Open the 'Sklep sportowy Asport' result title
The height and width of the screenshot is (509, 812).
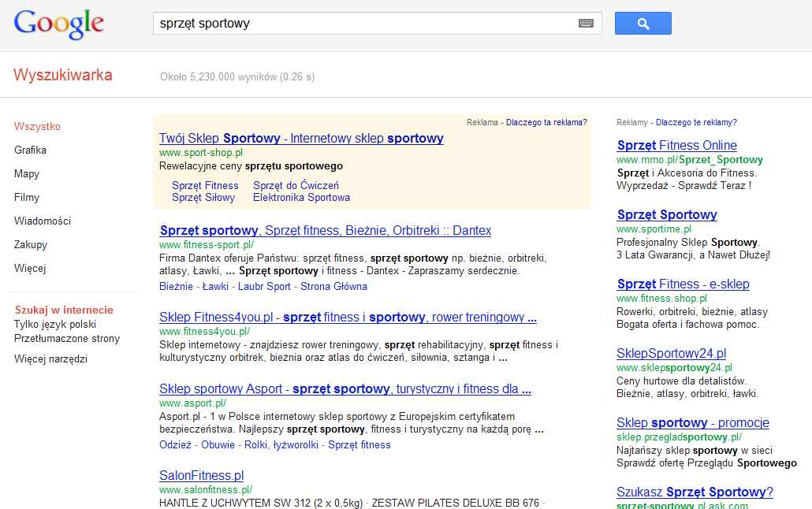[x=345, y=389]
